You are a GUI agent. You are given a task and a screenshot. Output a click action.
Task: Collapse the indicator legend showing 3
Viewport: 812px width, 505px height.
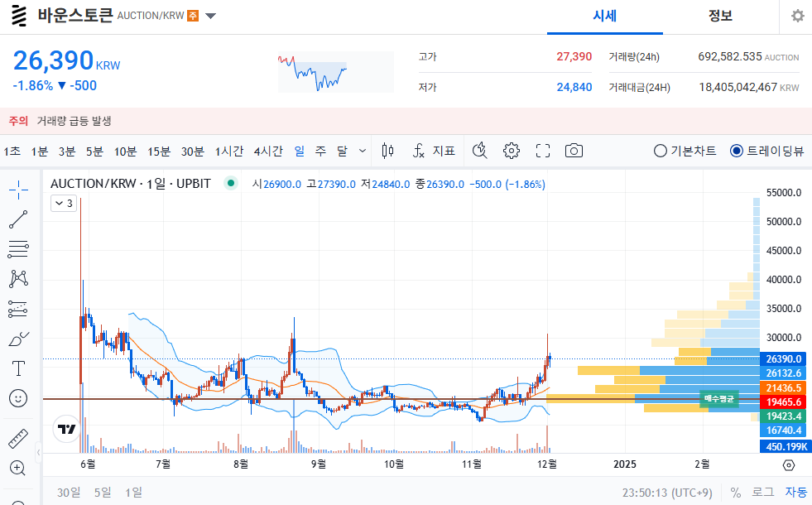tap(65, 203)
